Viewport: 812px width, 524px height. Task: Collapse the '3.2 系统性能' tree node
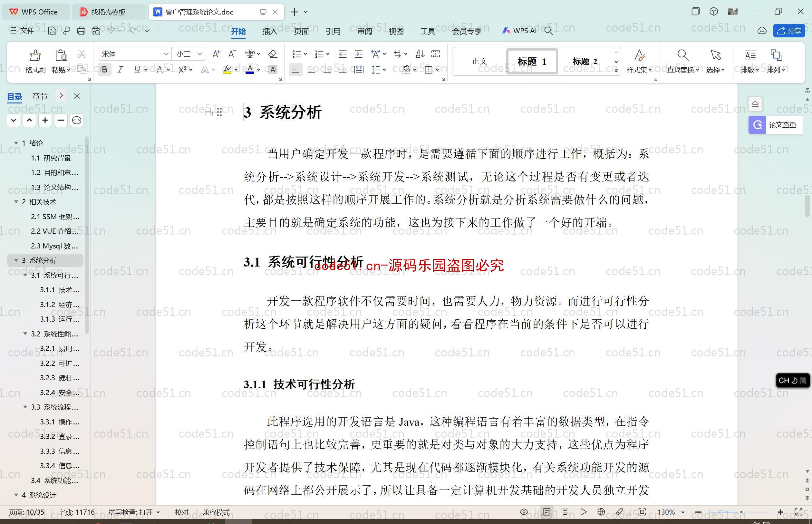25,334
